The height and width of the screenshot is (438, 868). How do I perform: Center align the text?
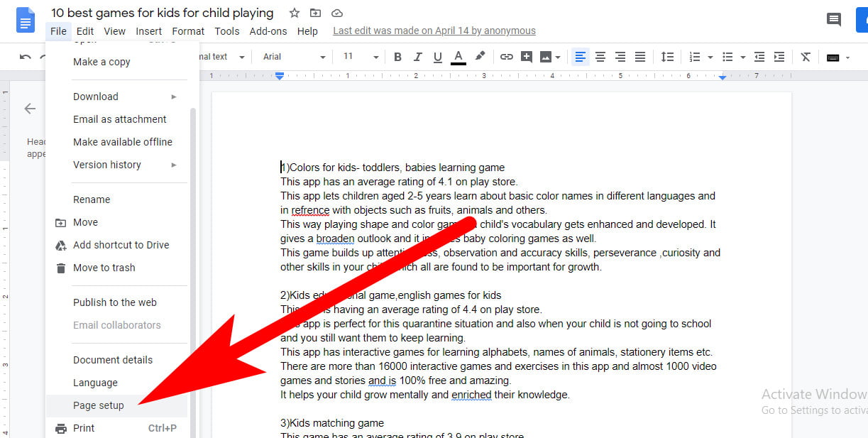tap(600, 57)
